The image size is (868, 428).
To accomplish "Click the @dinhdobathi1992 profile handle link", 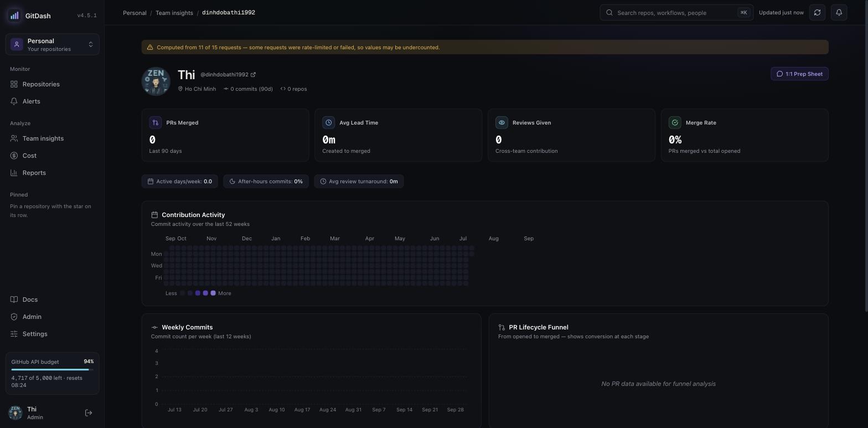I will [228, 75].
